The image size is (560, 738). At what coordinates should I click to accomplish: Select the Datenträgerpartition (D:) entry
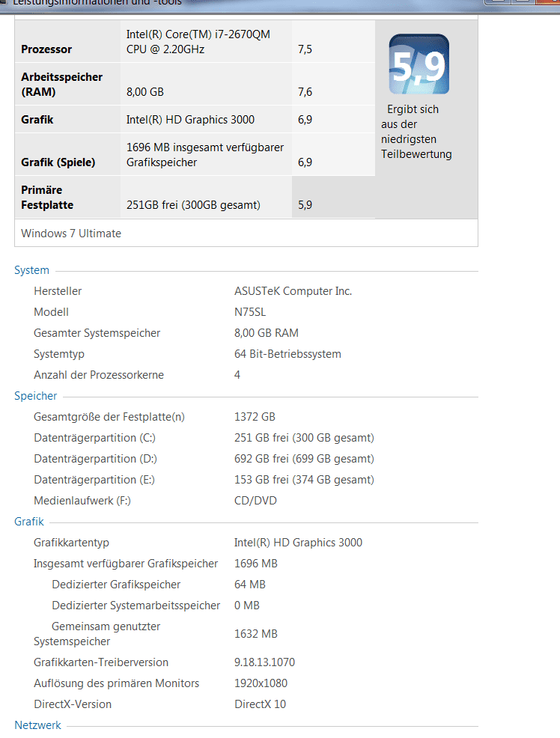95,459
